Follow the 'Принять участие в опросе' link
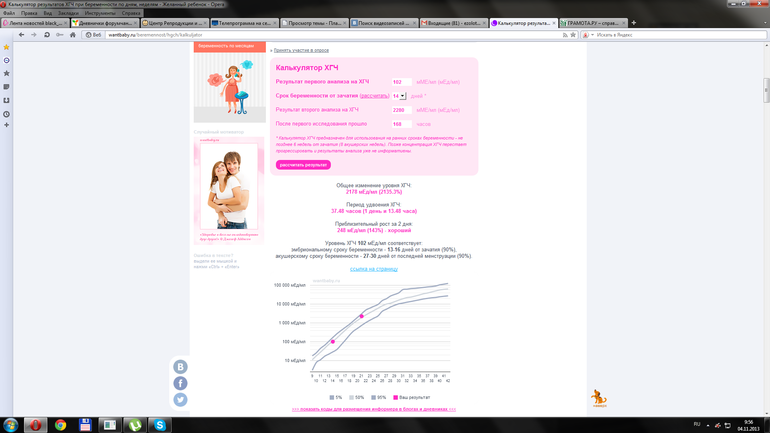 pyautogui.click(x=301, y=50)
